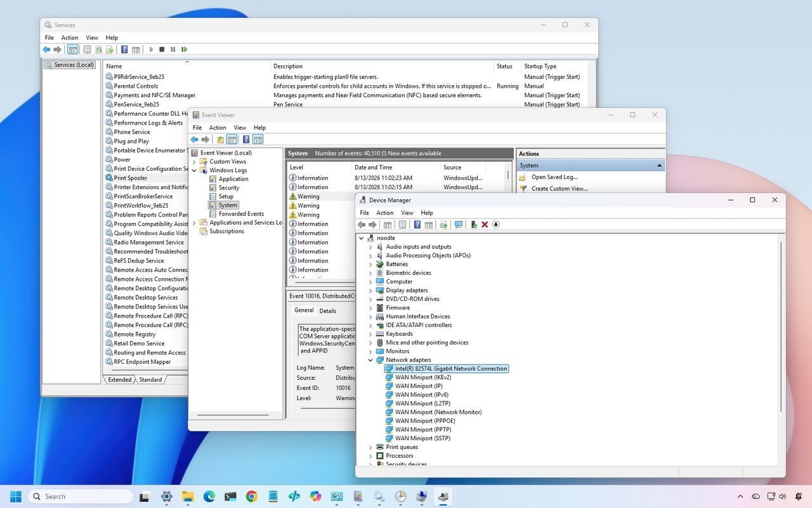Click taskbar Search box
Screen dimensions: 812x508
coord(81,497)
